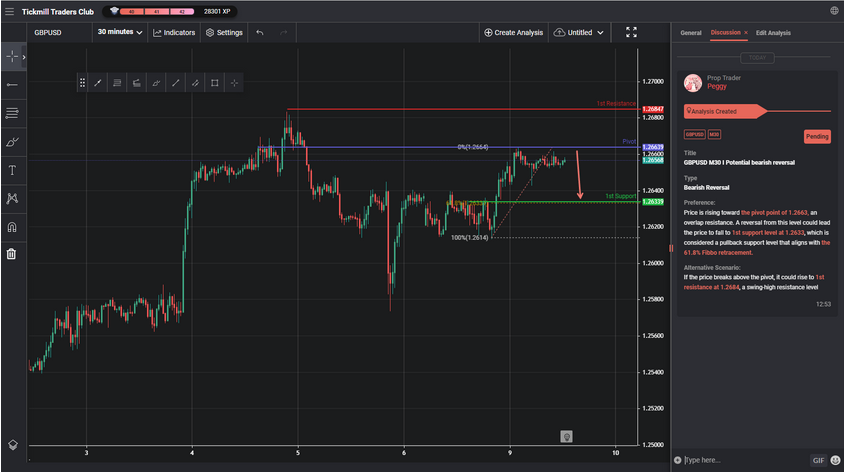Redo the chart action
Image resolution: width=844 pixels, height=472 pixels.
[284, 32]
